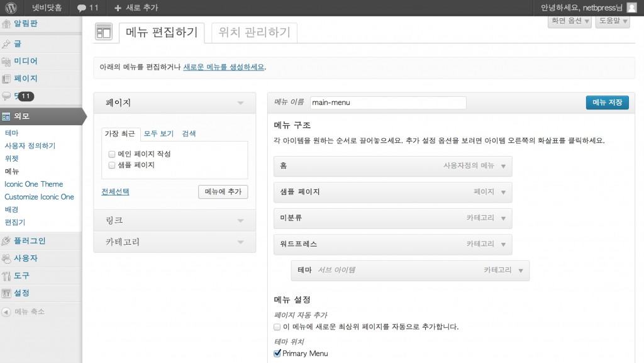Open 미디어 media library icon
The image size is (644, 363).
[x=6, y=62]
